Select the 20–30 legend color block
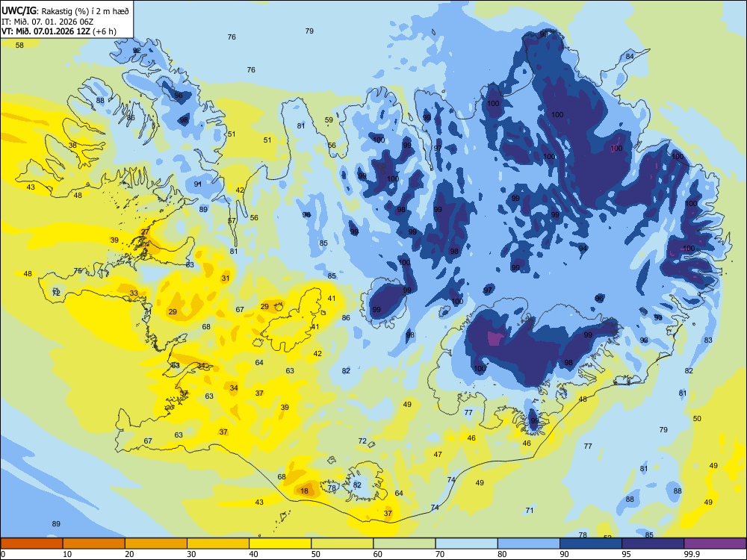The image size is (747, 560). point(156,544)
